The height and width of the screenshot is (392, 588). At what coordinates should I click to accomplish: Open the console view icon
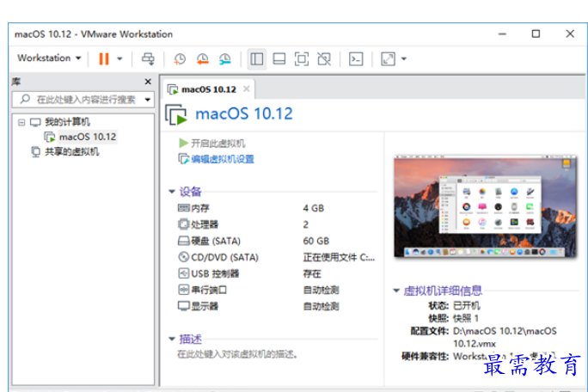[x=356, y=59]
